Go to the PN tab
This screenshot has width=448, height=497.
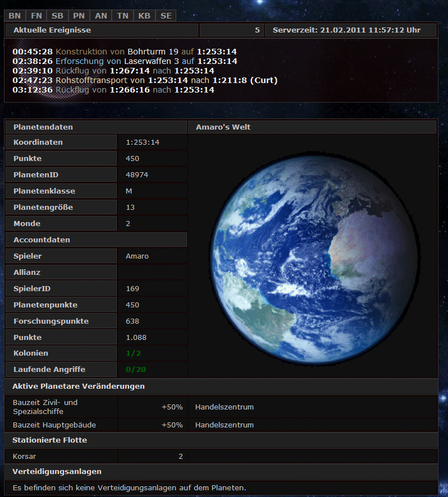pyautogui.click(x=79, y=16)
